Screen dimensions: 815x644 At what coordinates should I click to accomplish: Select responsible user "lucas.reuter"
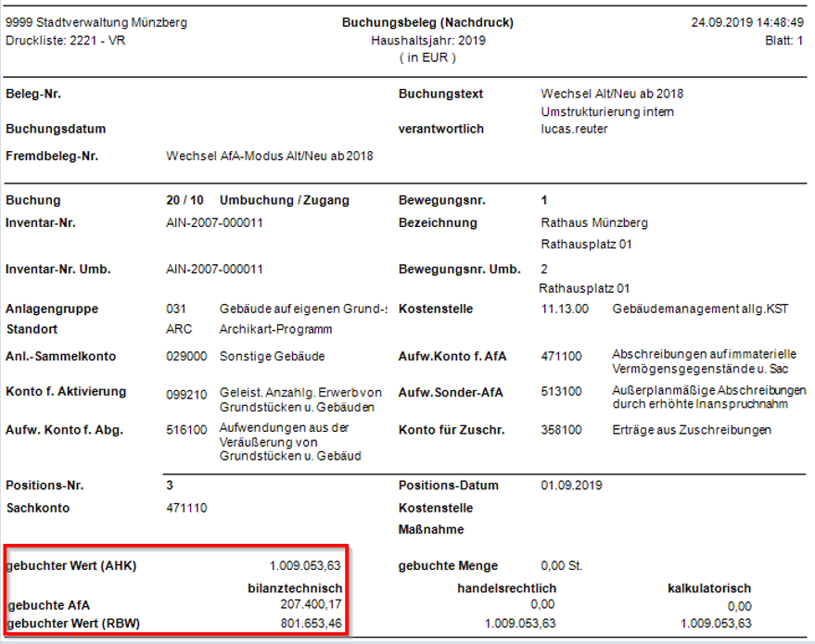574,129
